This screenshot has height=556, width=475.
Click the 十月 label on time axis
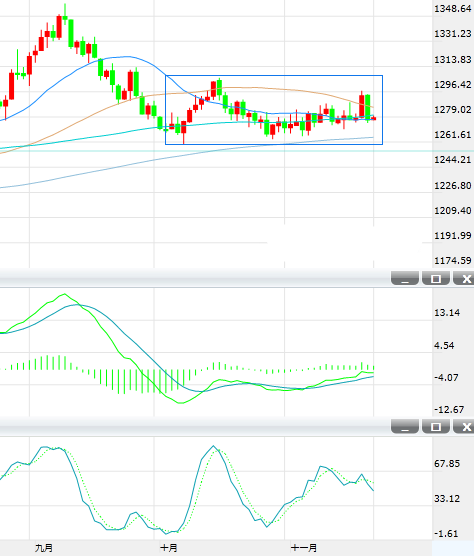[x=168, y=548]
